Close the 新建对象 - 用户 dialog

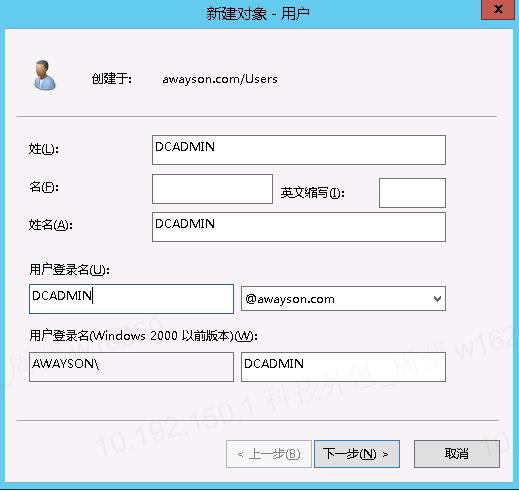(x=498, y=10)
